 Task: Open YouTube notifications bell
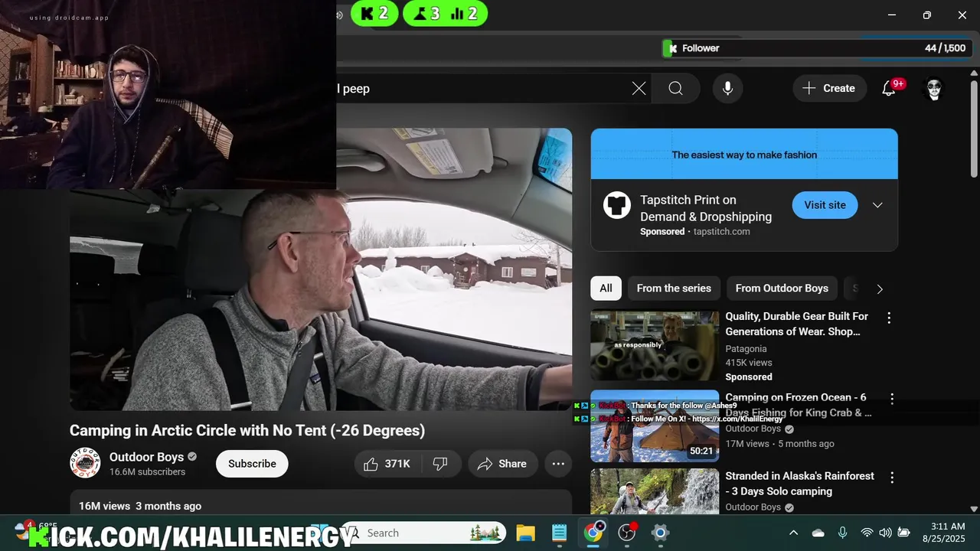pos(889,88)
